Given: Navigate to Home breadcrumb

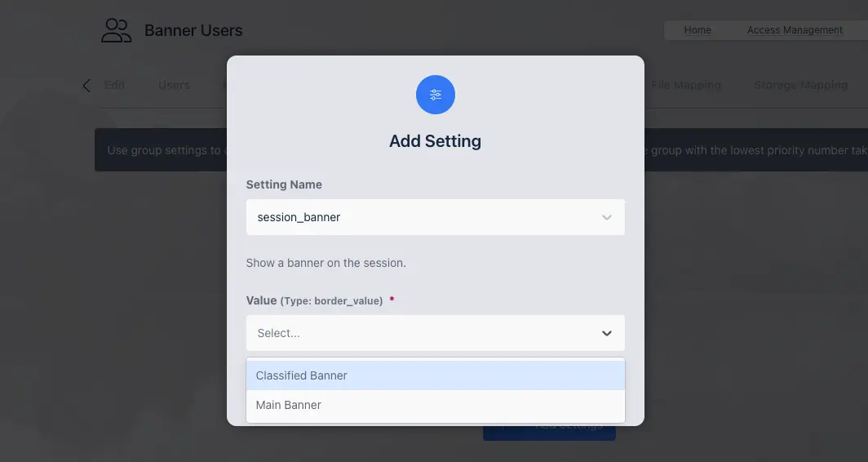Looking at the screenshot, I should 697,30.
